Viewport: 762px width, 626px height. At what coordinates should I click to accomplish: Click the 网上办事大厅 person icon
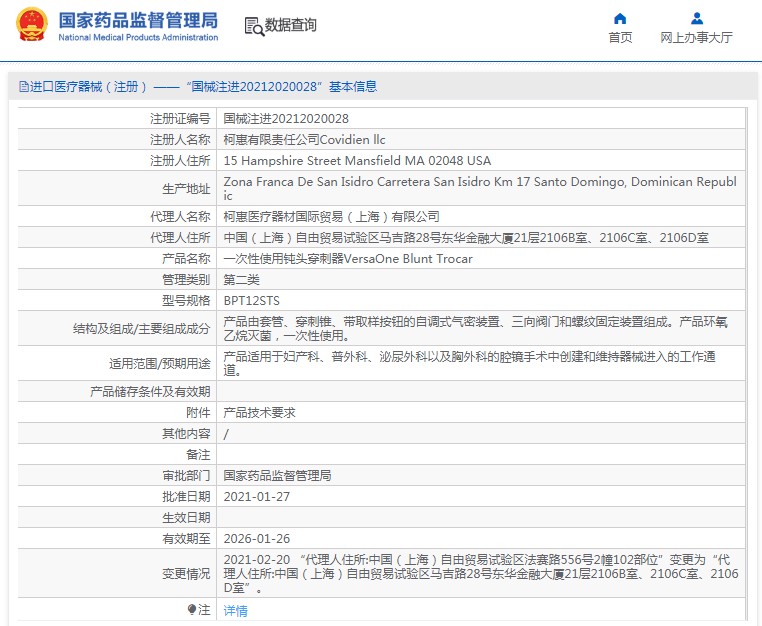[x=696, y=18]
